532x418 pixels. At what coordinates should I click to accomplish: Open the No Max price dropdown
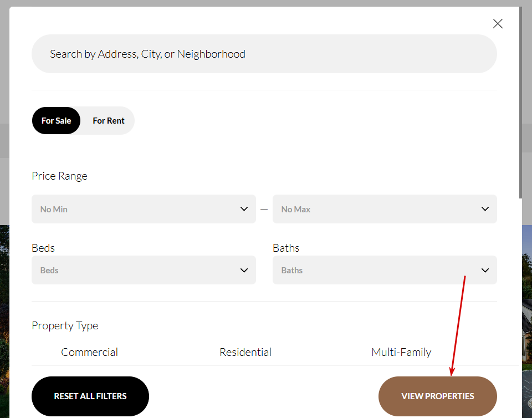tap(377, 209)
